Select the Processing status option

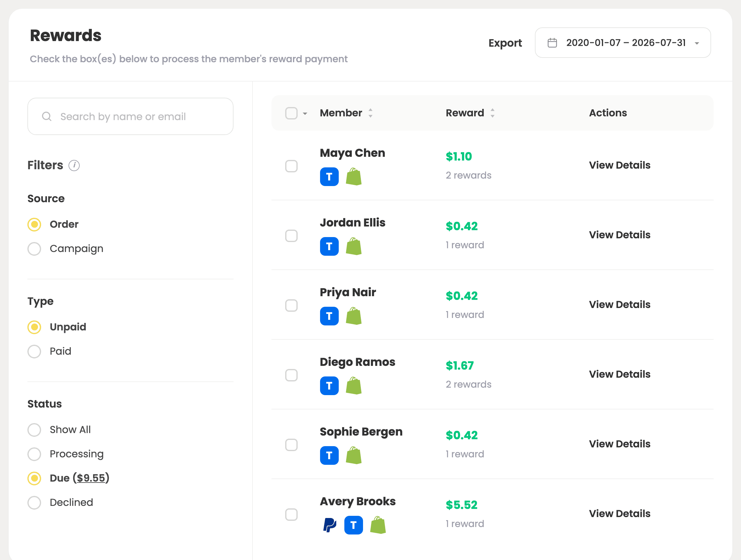[x=34, y=454]
